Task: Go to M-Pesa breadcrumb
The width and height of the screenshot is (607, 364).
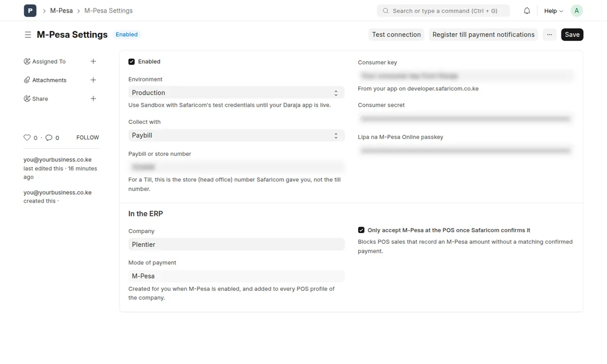Action: 61,11
